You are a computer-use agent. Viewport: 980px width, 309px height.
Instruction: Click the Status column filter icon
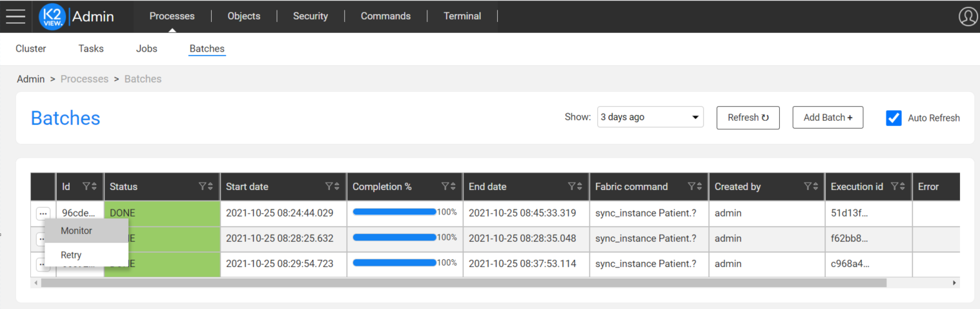pyautogui.click(x=203, y=187)
